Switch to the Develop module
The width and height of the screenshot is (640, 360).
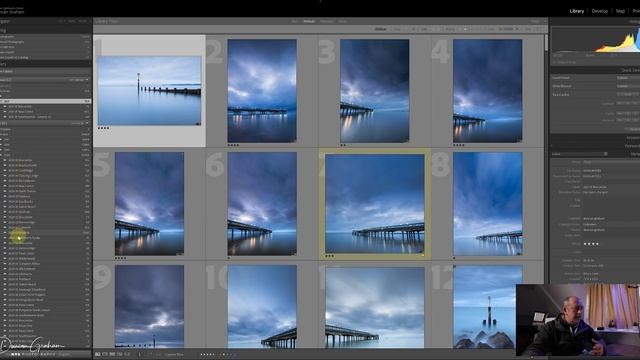600,11
